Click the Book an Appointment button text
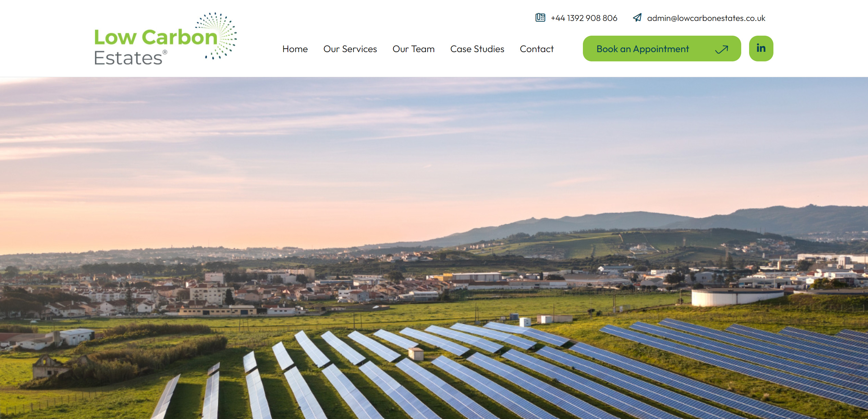The image size is (868, 419). pyautogui.click(x=643, y=49)
